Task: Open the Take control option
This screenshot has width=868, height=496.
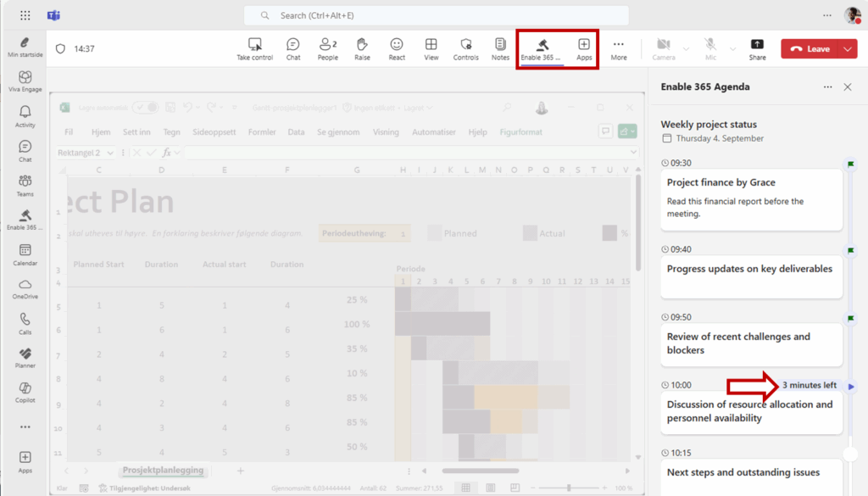Action: tap(254, 48)
